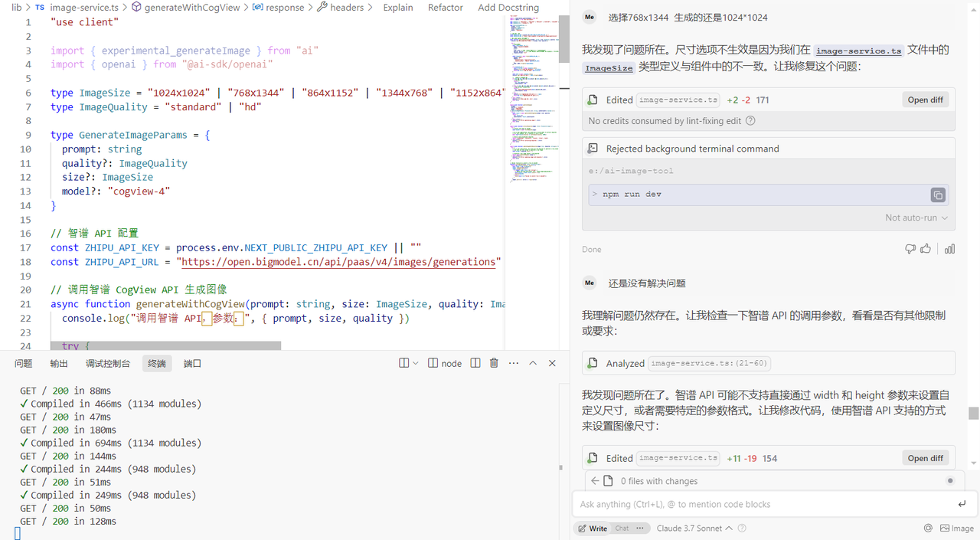The height and width of the screenshot is (540, 980).
Task: Click the file icon beside '0 files with changes'
Action: (x=608, y=481)
